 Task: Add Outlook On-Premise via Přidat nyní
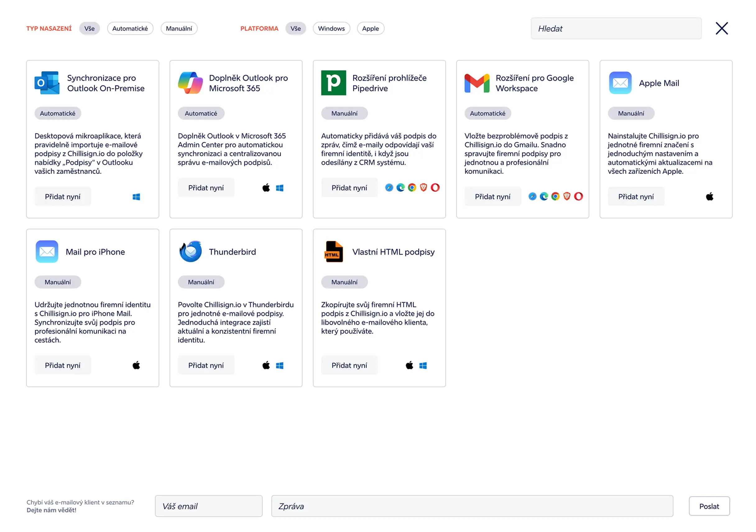[x=63, y=196]
